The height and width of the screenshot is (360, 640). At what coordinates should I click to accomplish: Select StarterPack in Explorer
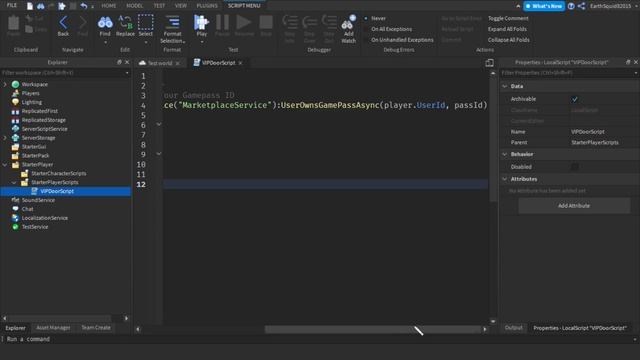coord(35,156)
